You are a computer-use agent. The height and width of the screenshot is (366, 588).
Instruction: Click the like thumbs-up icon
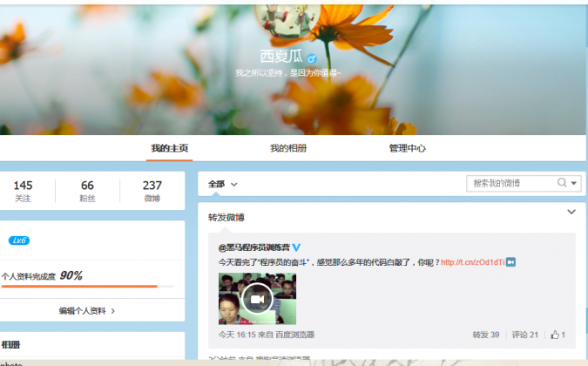tap(554, 335)
